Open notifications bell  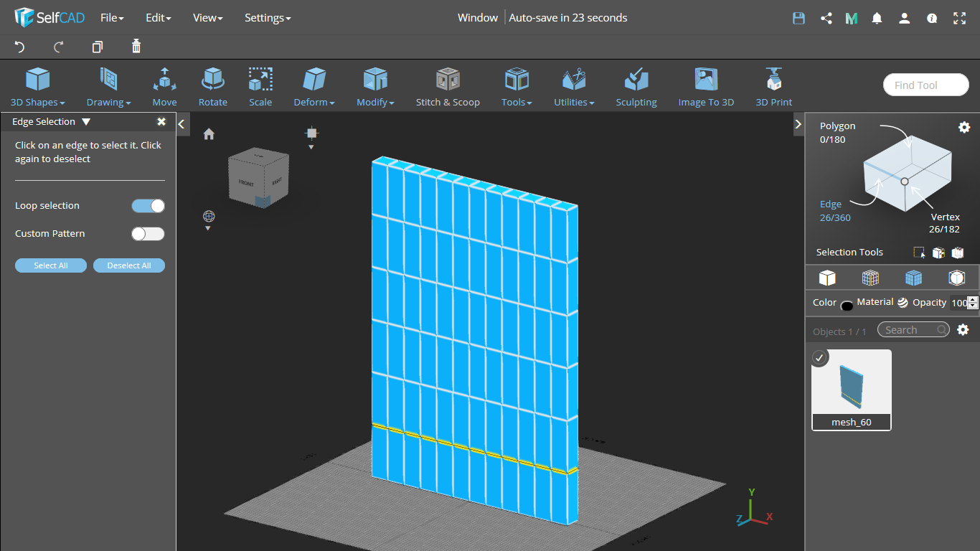tap(877, 19)
